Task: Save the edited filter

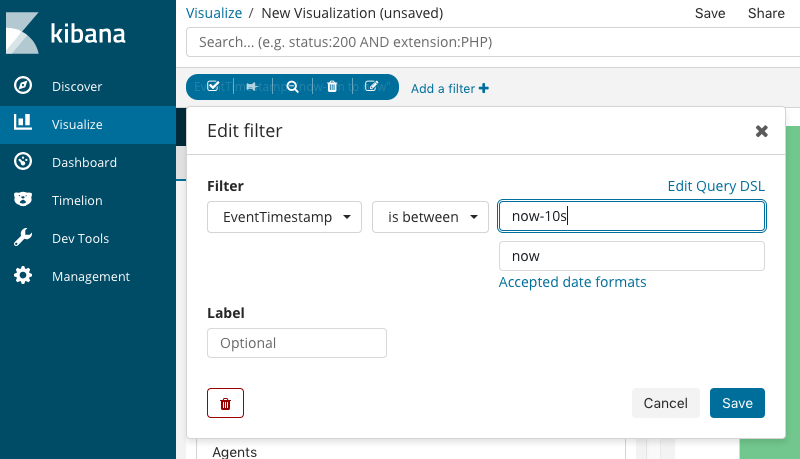Action: (737, 403)
